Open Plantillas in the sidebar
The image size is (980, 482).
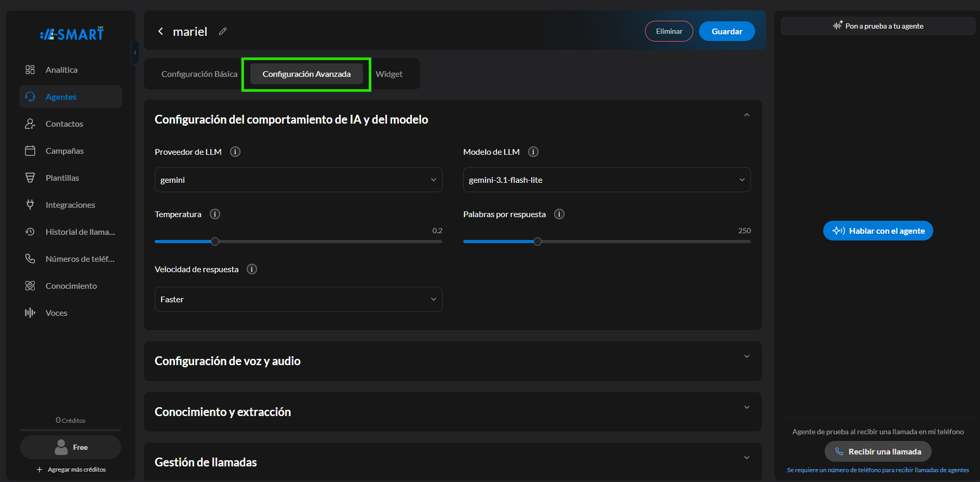click(71, 178)
